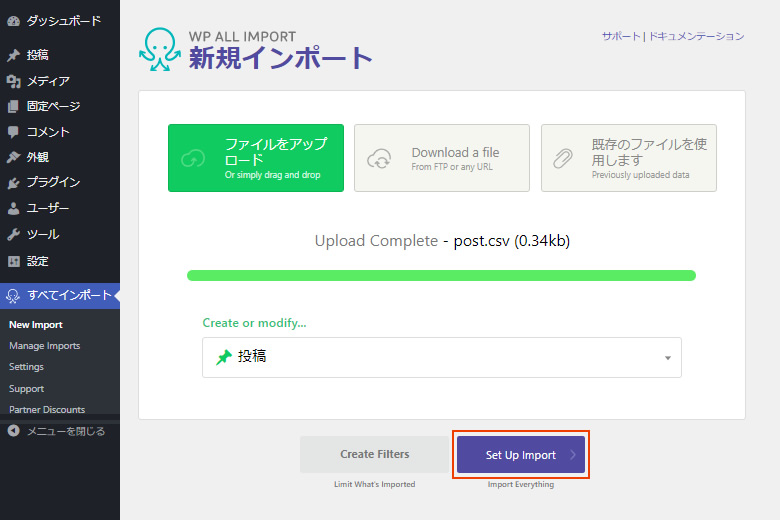Open Manage Imports submenu item
This screenshot has width=780, height=520.
pos(45,346)
